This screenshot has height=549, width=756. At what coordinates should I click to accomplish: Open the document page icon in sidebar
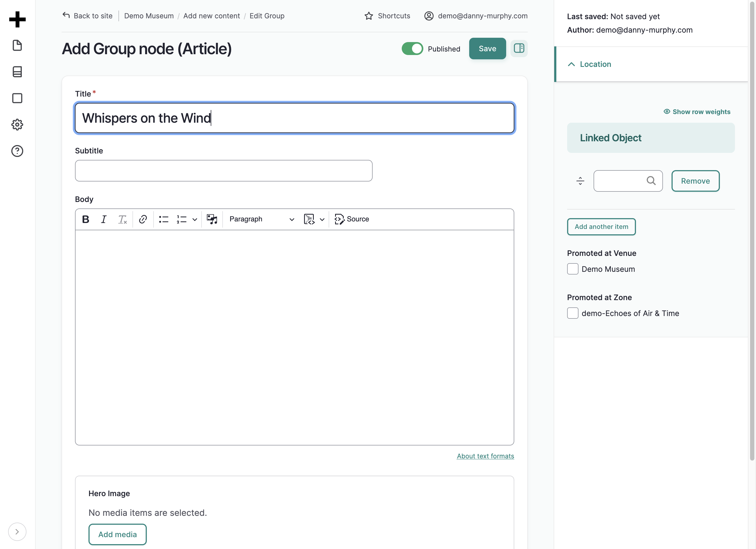17,46
